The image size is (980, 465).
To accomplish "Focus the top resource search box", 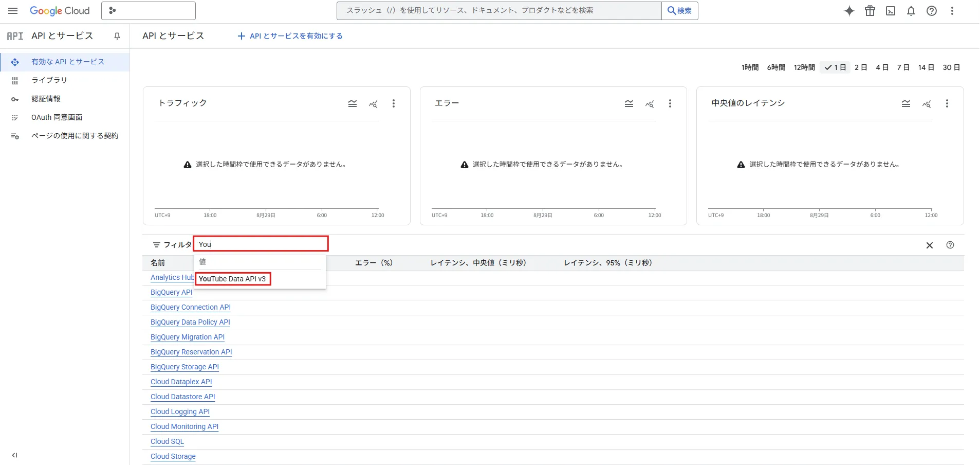I will coord(499,11).
